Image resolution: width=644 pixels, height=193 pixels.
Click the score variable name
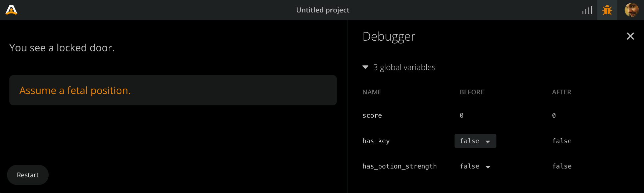tap(372, 115)
